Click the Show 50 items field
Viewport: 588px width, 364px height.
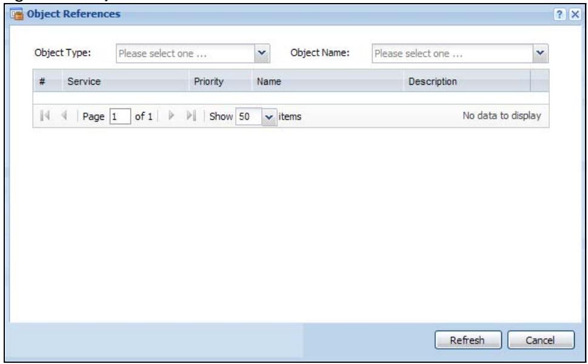tap(249, 116)
